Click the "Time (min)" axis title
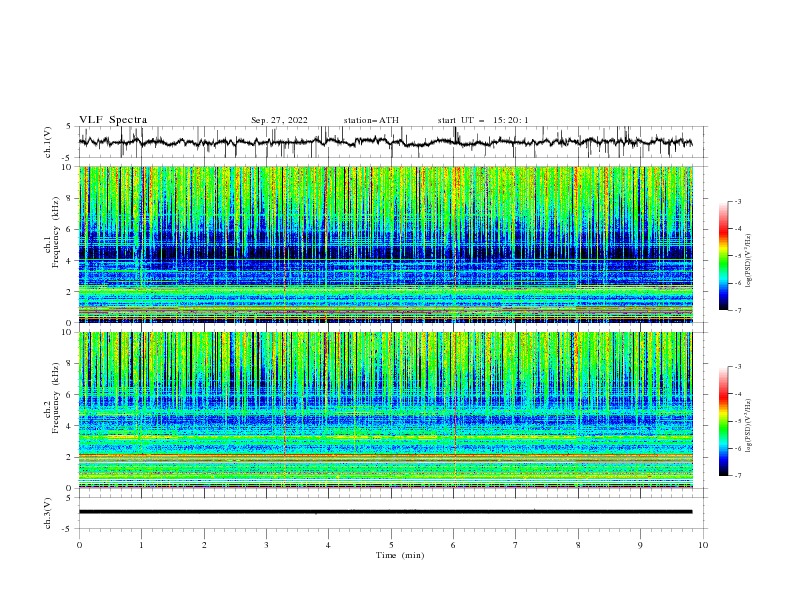The height and width of the screenshot is (612, 792). [400, 555]
